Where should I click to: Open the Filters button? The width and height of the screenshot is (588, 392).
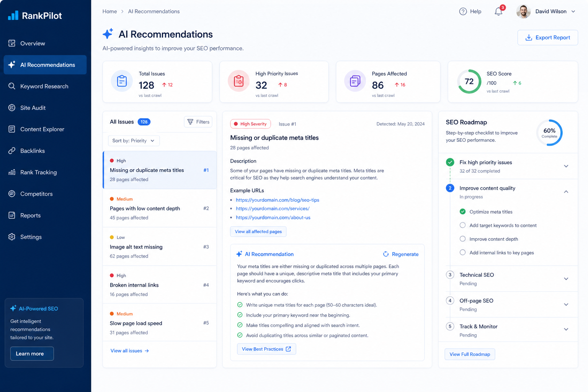[x=198, y=122]
